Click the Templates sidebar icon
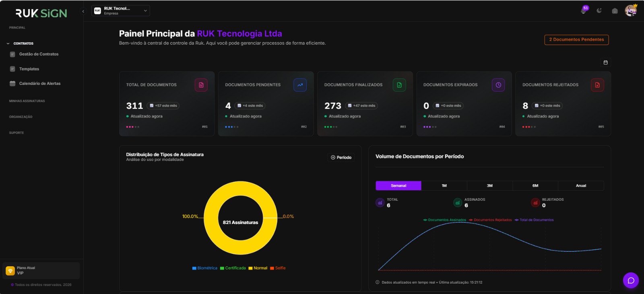Image resolution: width=644 pixels, height=294 pixels. [12, 69]
